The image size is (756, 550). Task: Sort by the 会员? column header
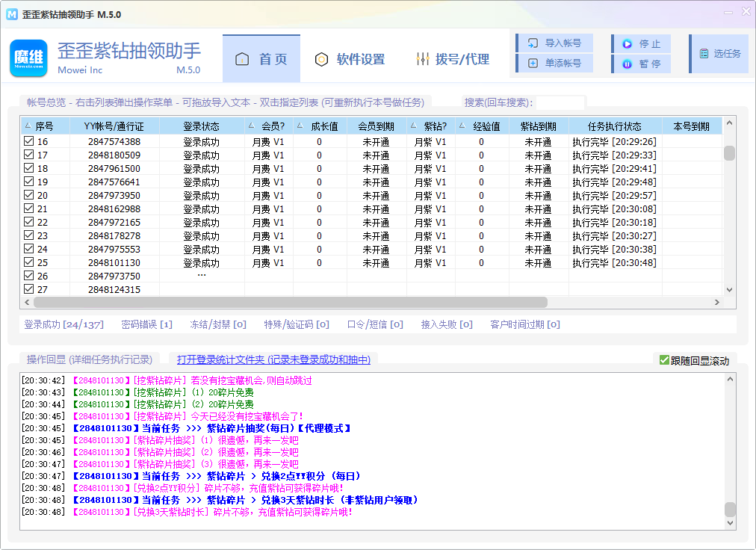(269, 126)
